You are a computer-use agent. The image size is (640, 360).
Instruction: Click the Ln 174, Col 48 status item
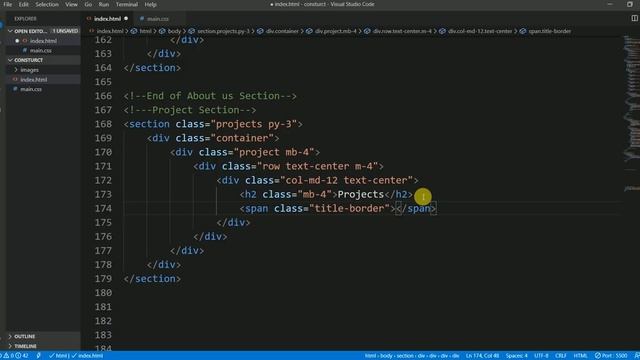pyautogui.click(x=482, y=356)
